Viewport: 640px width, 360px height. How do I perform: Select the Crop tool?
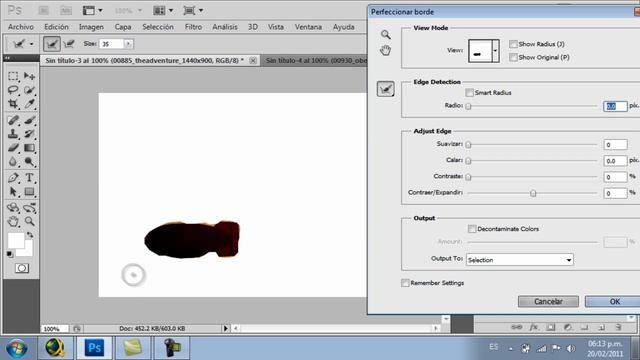click(x=13, y=104)
